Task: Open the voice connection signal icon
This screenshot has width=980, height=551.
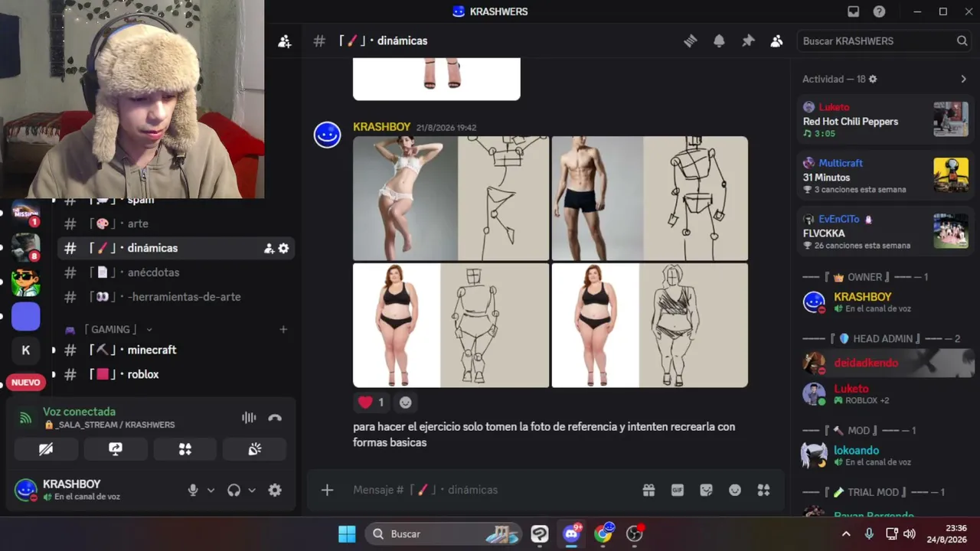Action: (26, 418)
